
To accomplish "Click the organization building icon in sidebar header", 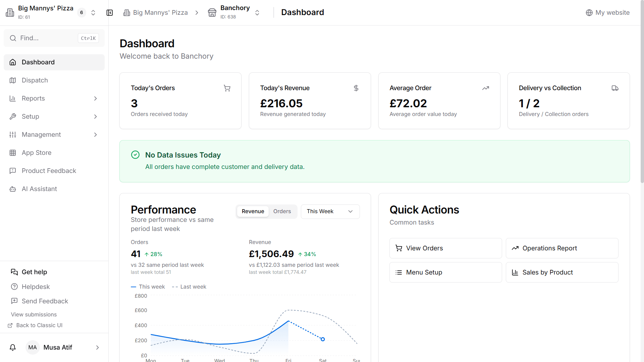I will coord(10,13).
